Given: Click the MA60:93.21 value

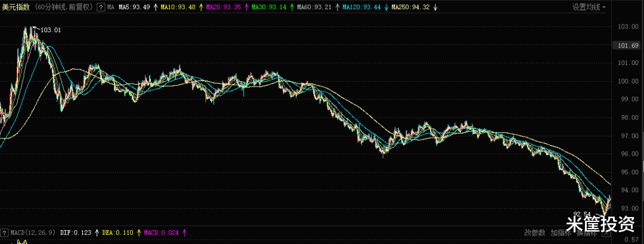Looking at the screenshot, I should (314, 7).
